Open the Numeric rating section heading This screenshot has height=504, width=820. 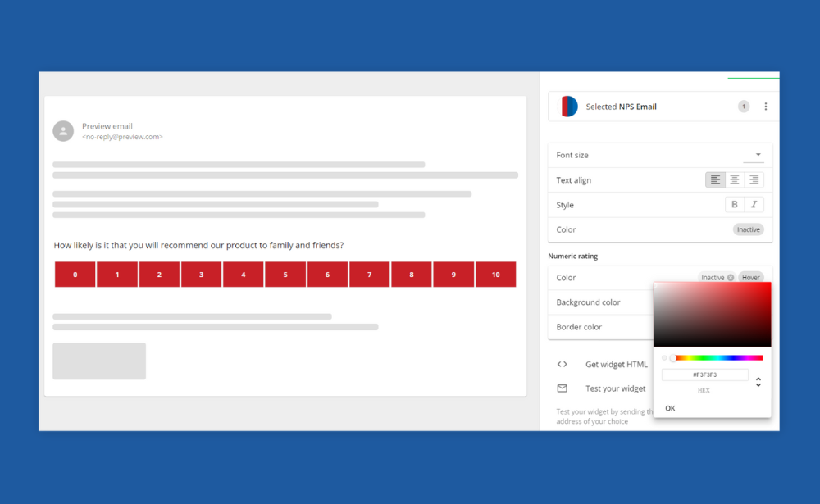[572, 256]
